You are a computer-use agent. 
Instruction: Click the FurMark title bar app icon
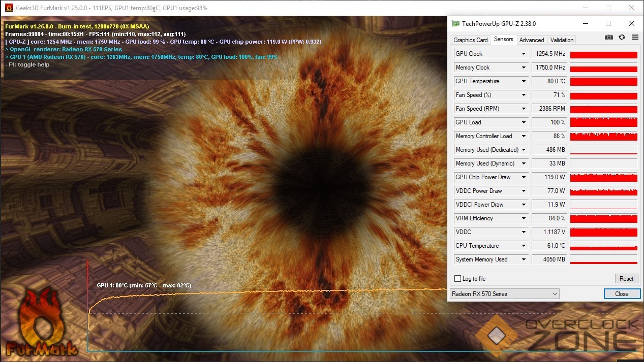(x=8, y=8)
